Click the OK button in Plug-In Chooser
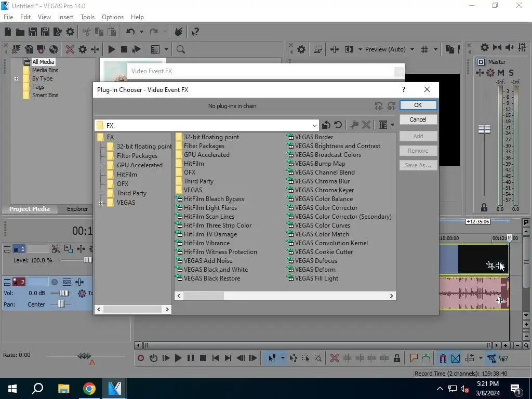This screenshot has height=399, width=532. point(418,105)
